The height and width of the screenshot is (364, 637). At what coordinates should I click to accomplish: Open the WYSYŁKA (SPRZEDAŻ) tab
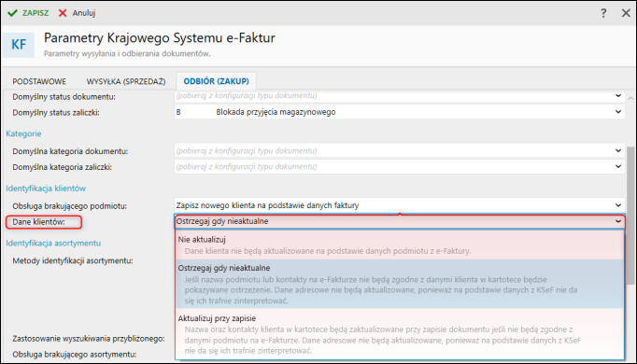click(x=126, y=81)
